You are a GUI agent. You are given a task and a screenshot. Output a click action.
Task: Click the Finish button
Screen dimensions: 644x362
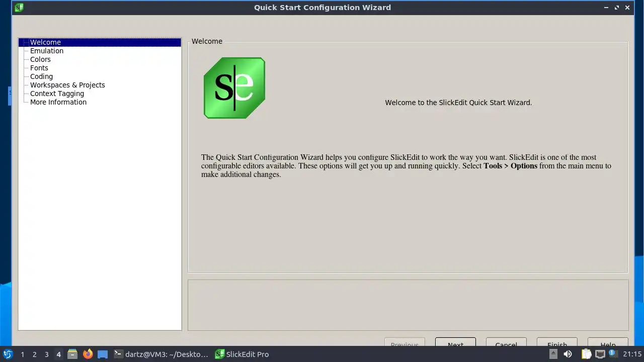pyautogui.click(x=557, y=342)
